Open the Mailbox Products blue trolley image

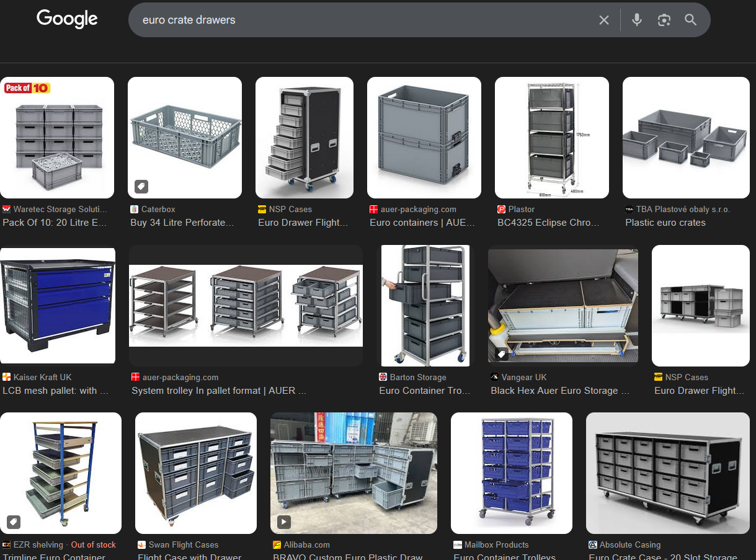(511, 473)
